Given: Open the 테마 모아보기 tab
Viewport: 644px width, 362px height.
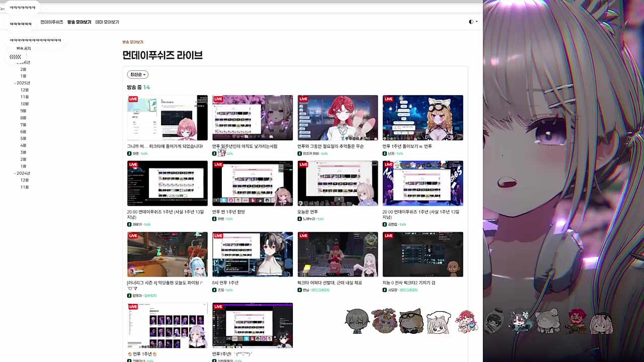Looking at the screenshot, I should (x=107, y=22).
